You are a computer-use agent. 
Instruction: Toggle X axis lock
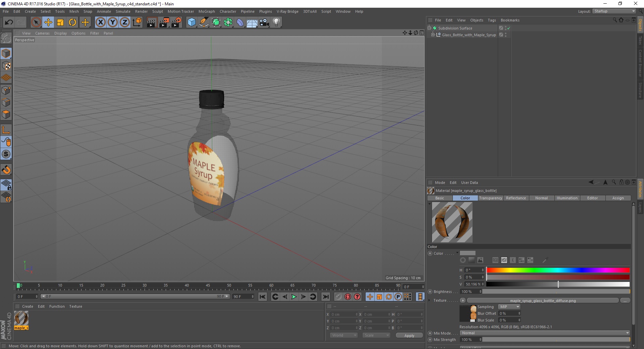point(100,22)
